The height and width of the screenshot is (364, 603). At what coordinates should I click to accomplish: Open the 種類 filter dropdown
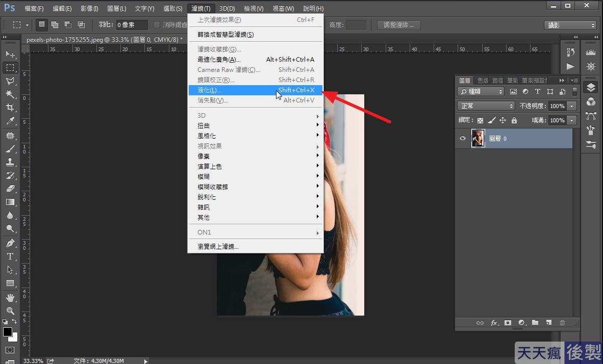[481, 91]
